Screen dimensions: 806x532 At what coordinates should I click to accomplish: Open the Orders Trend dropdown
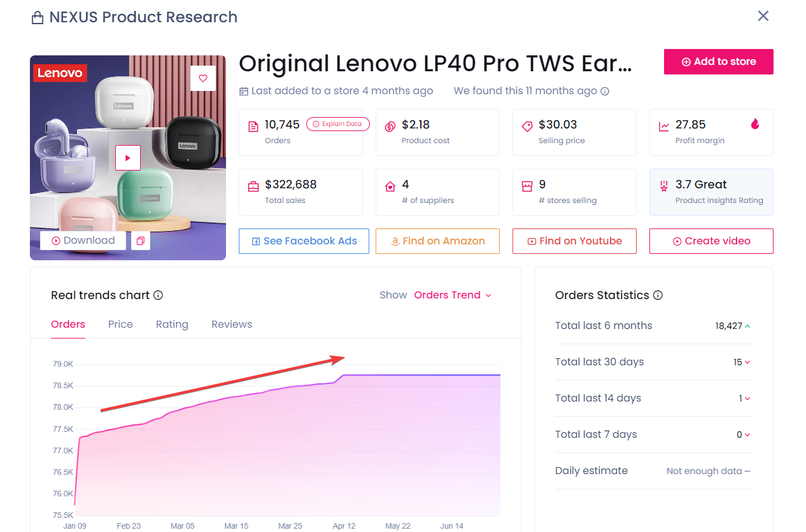click(x=453, y=295)
